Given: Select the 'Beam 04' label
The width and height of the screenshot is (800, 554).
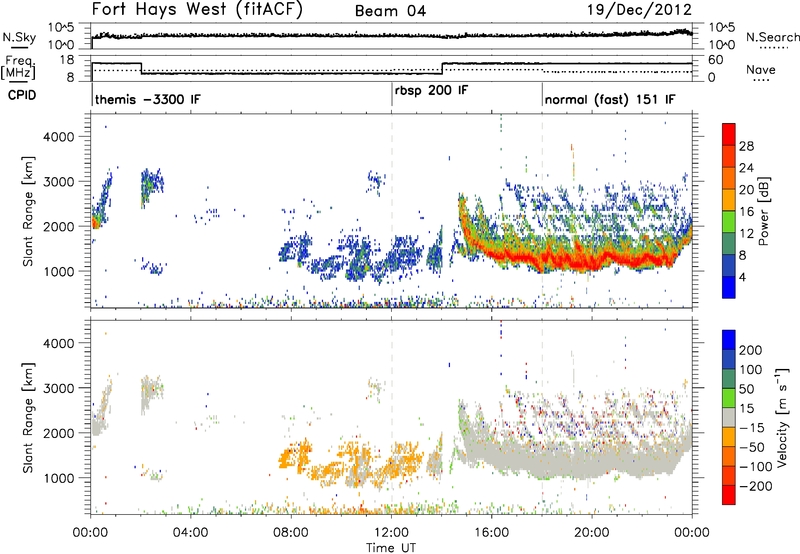Looking at the screenshot, I should (x=390, y=11).
